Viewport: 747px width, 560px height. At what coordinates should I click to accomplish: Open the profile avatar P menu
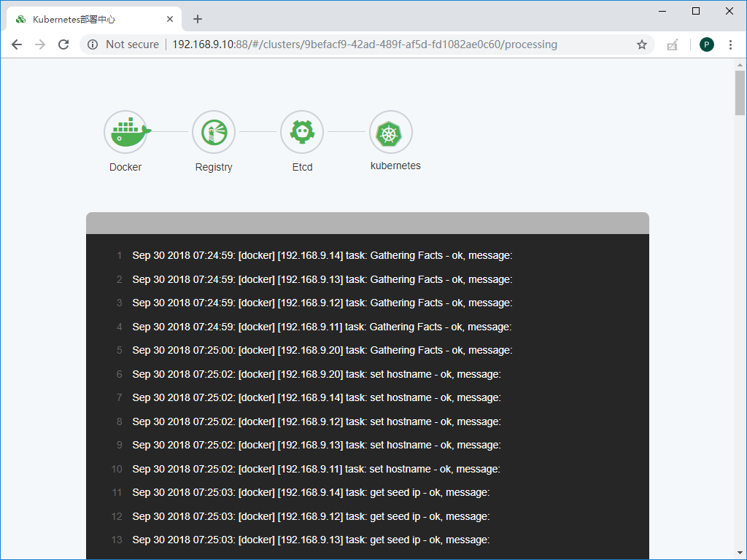(706, 44)
